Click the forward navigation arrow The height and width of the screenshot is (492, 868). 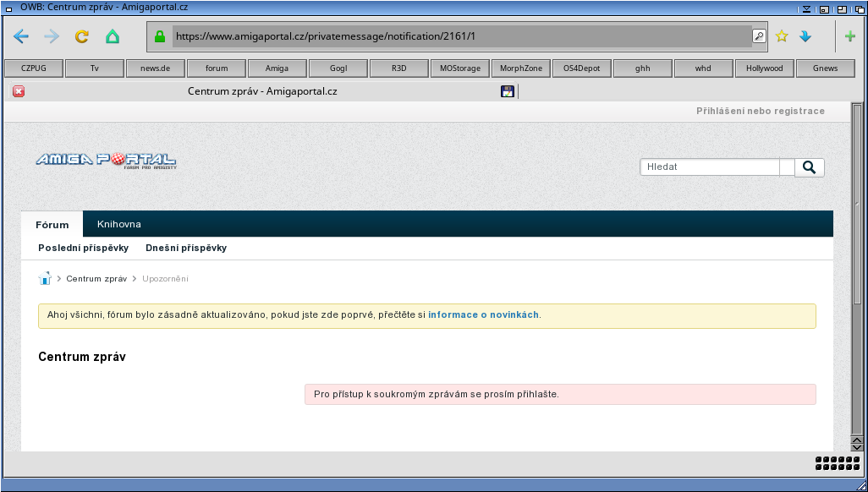click(52, 36)
